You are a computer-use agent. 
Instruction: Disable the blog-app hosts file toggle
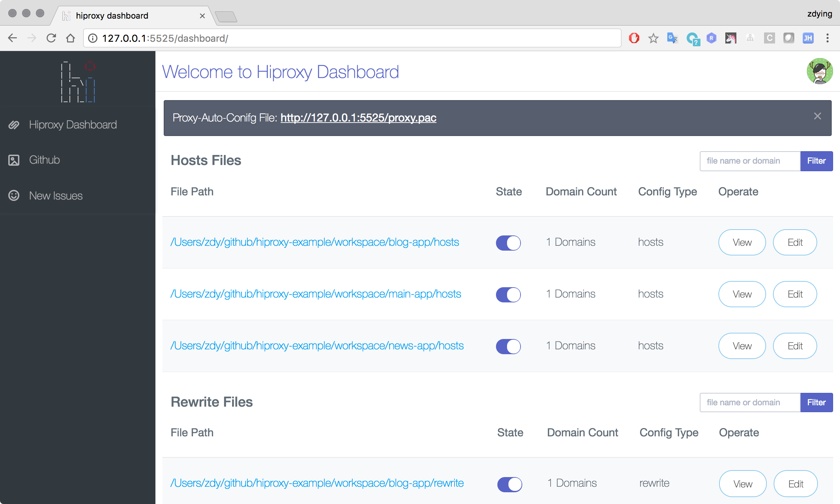(x=508, y=243)
